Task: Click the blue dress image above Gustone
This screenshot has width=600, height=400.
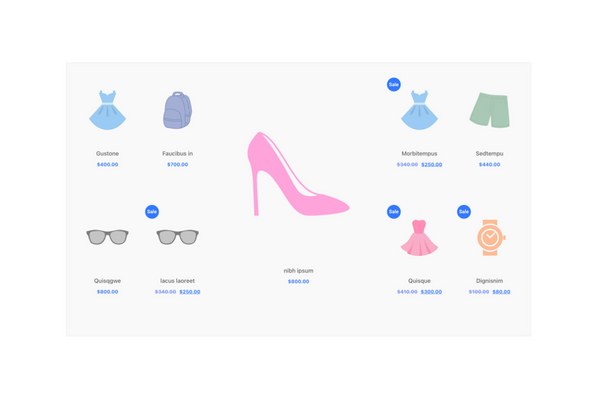Action: 108,110
